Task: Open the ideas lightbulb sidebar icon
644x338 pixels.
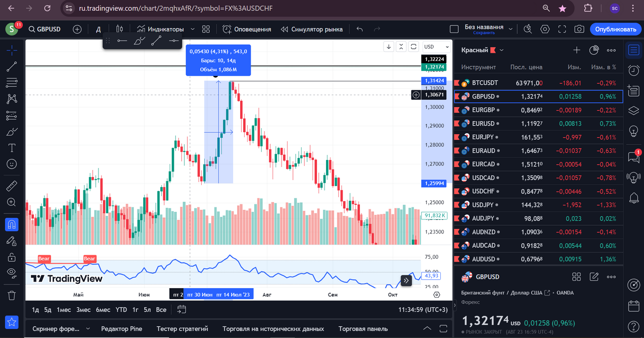Action: click(634, 131)
